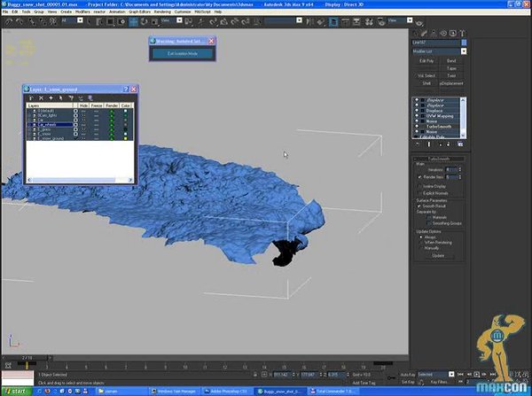The width and height of the screenshot is (532, 396).
Task: Click the Shell modifier button
Action: (426, 83)
